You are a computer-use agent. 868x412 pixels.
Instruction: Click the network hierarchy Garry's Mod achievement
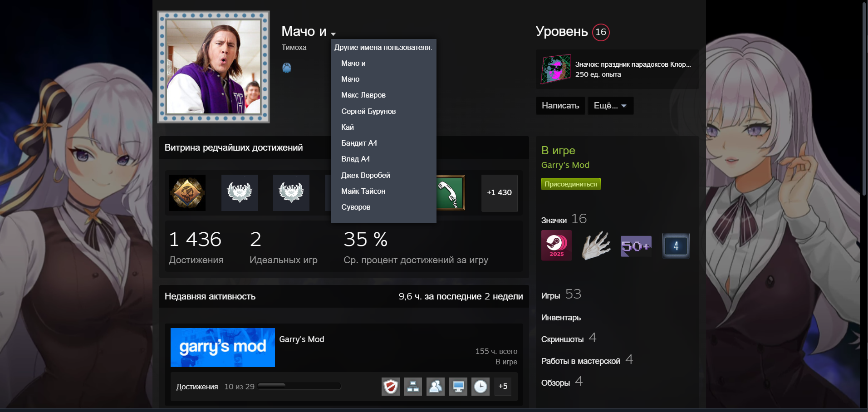point(413,387)
